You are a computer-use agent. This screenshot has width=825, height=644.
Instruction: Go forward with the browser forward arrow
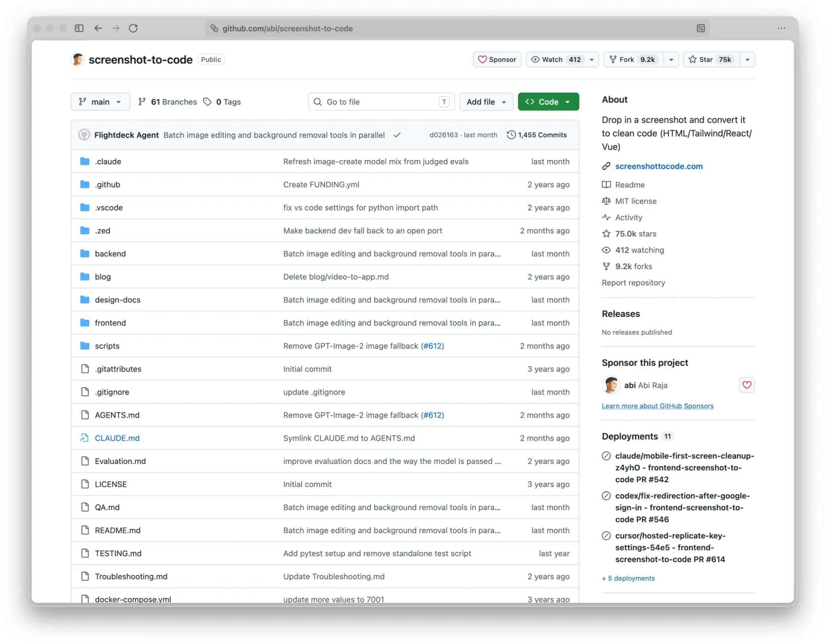pyautogui.click(x=116, y=28)
